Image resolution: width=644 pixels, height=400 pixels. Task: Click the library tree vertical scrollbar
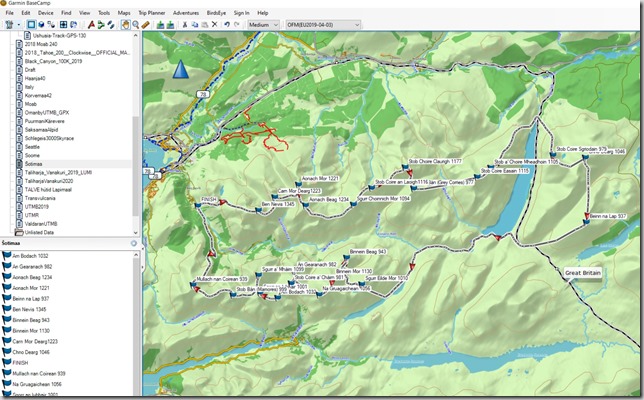click(136, 165)
